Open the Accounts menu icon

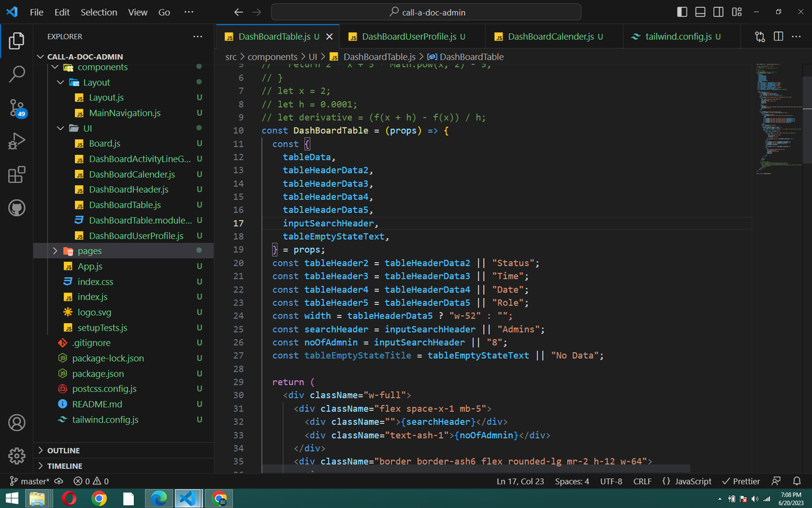click(x=17, y=421)
